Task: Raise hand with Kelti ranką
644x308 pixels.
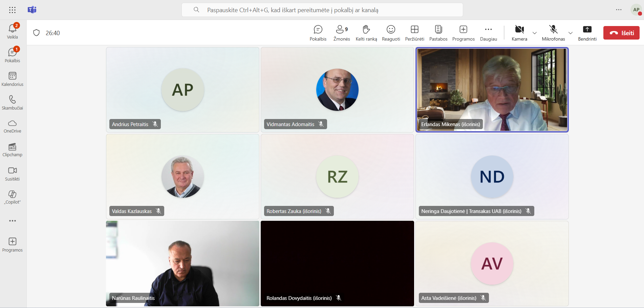Action: 366,33
